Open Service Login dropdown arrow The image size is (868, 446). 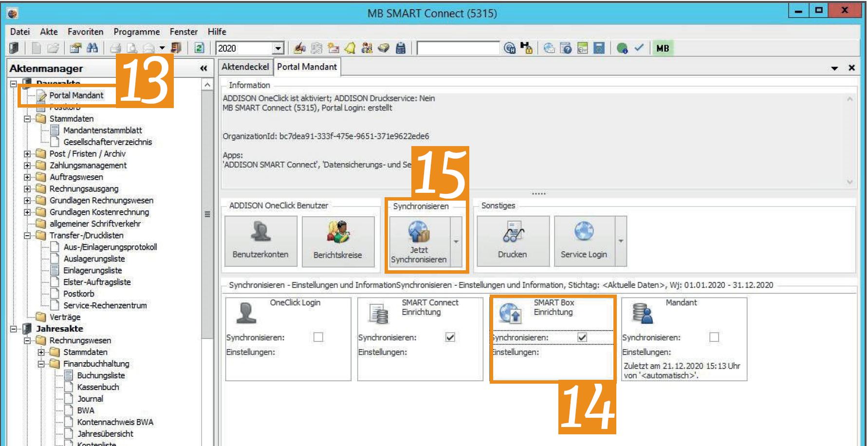point(621,242)
